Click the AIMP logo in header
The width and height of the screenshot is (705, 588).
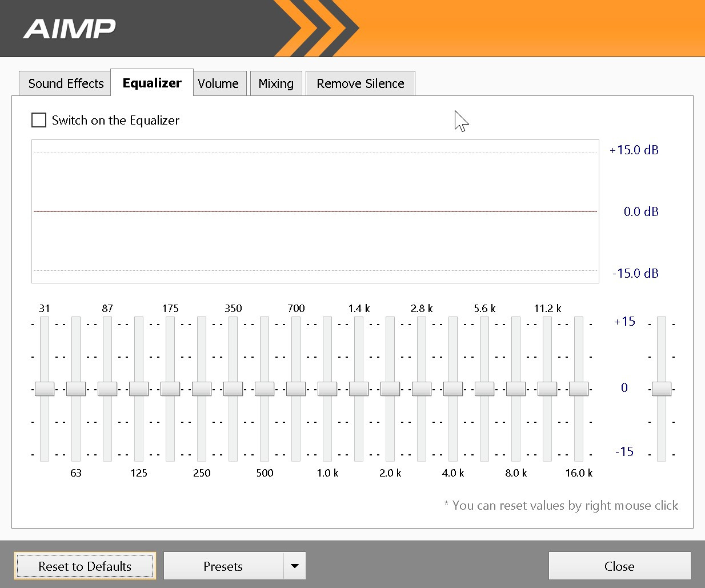(70, 29)
